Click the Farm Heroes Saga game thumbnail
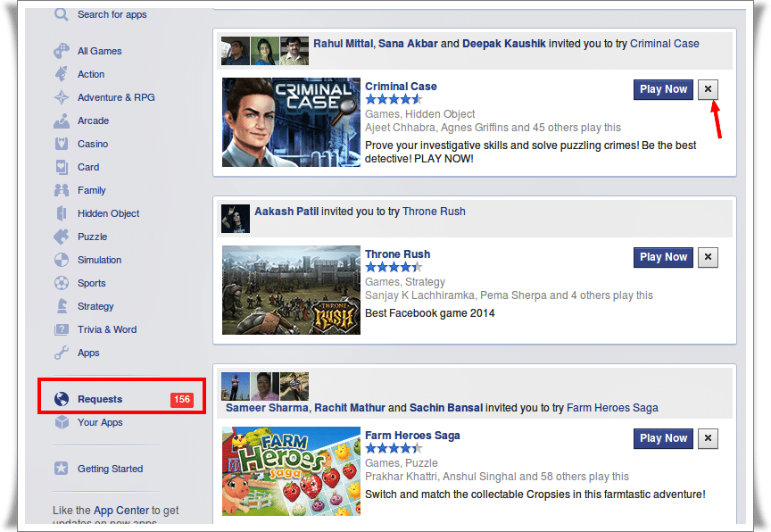771x532 pixels. pyautogui.click(x=291, y=471)
